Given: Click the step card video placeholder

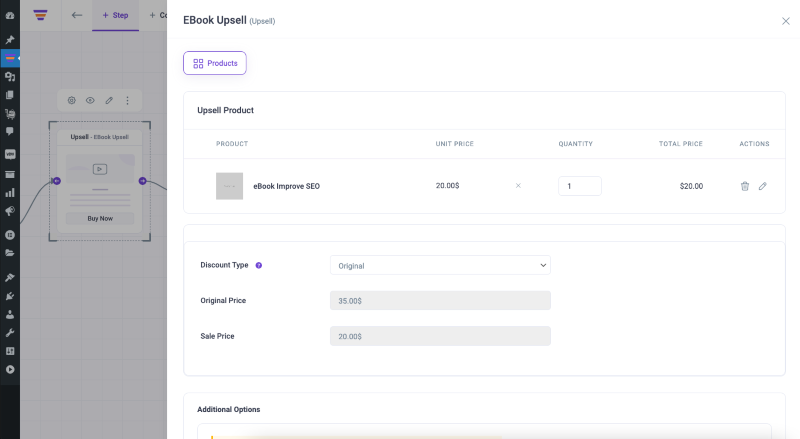Looking at the screenshot, I should (x=100, y=169).
